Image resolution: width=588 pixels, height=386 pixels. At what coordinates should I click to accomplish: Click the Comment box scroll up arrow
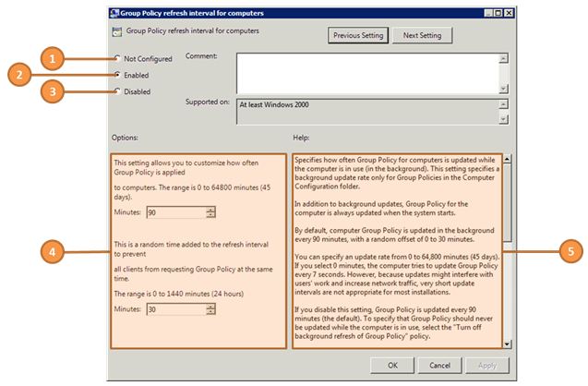[x=504, y=58]
